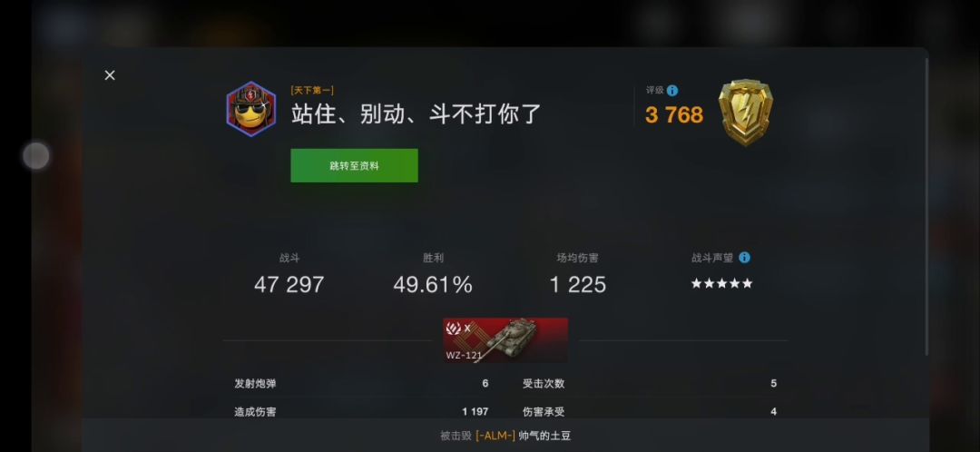The height and width of the screenshot is (452, 980).
Task: Click the 3 768 rating value
Action: [x=673, y=115]
